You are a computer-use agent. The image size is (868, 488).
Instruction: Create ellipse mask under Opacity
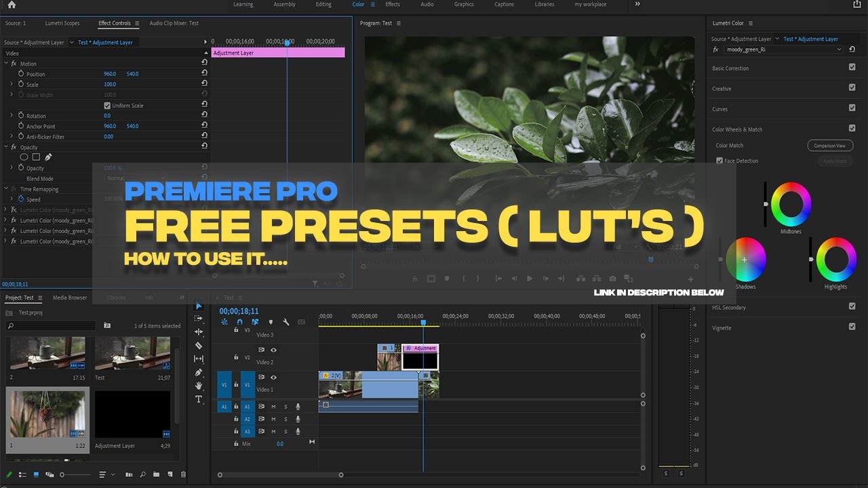(x=24, y=157)
